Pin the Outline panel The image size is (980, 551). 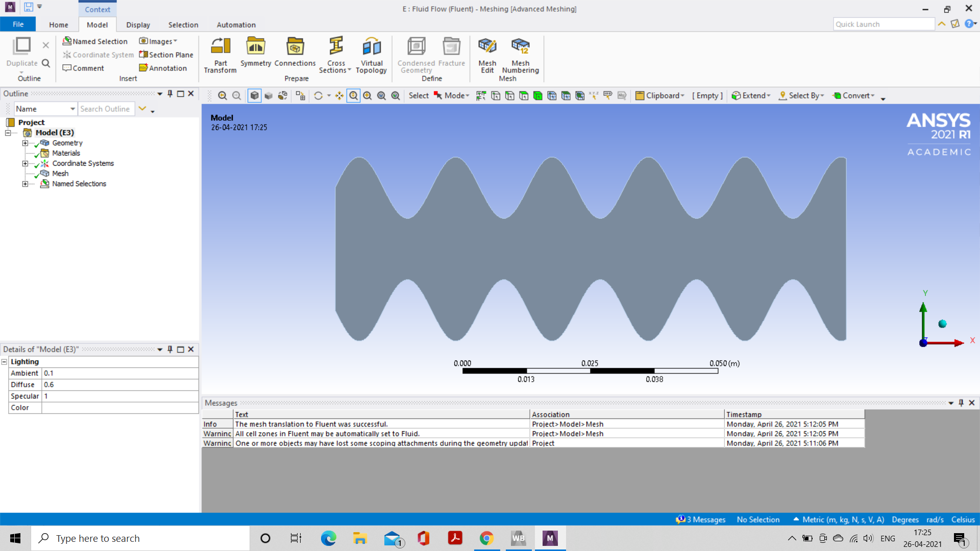170,94
